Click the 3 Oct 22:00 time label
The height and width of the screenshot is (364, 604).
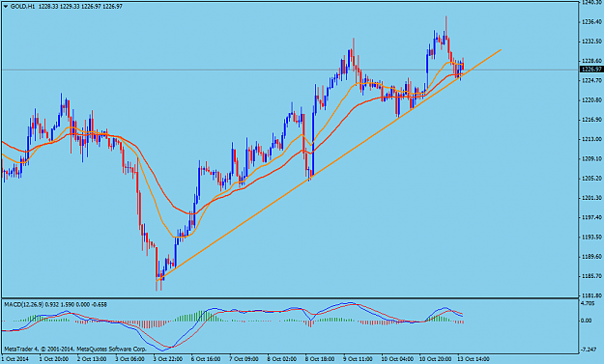(168, 359)
